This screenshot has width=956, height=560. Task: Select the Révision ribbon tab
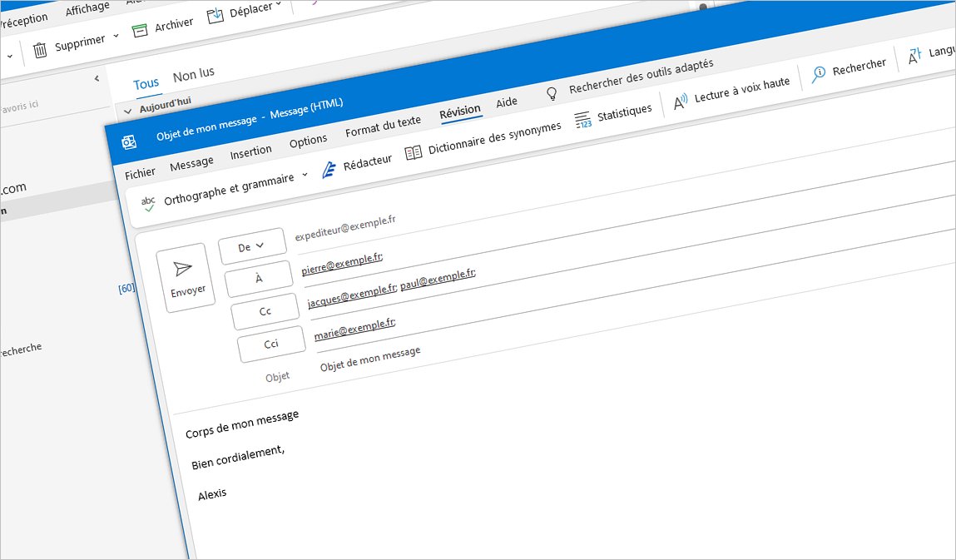pyautogui.click(x=460, y=112)
